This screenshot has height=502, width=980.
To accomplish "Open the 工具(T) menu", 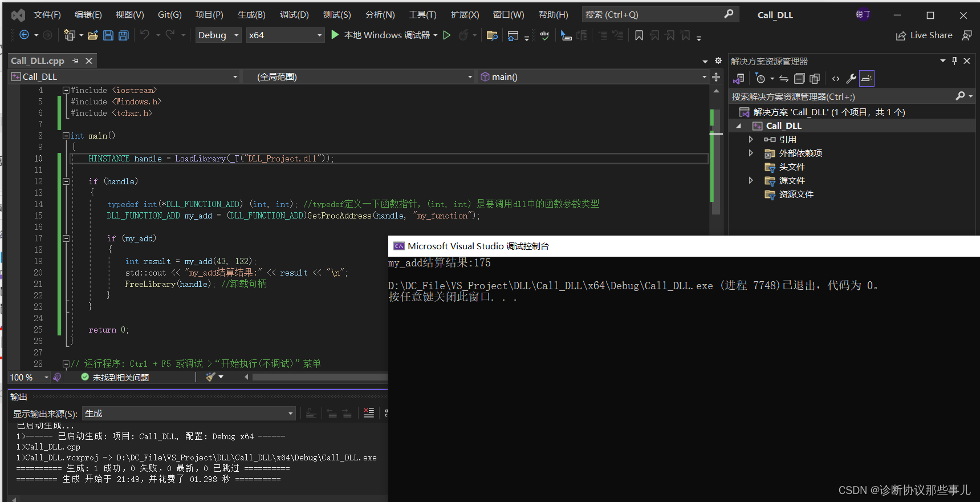I will pyautogui.click(x=422, y=15).
